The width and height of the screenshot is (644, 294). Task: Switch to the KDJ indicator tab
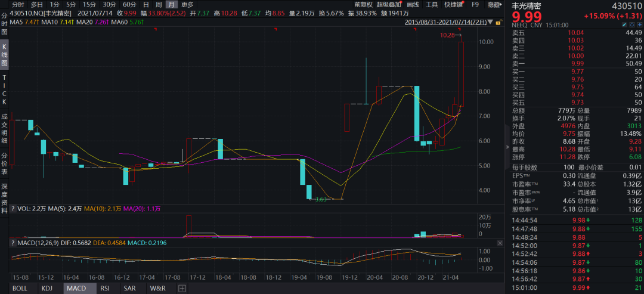47,289
